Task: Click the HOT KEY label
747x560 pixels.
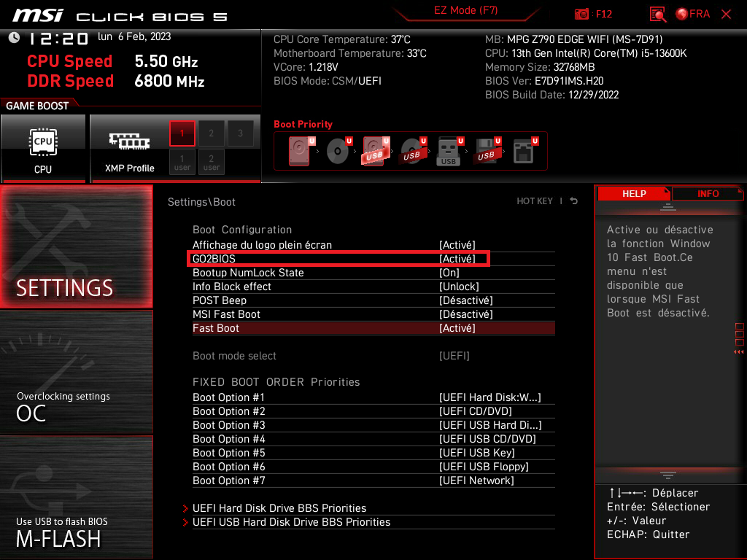Action: (535, 201)
